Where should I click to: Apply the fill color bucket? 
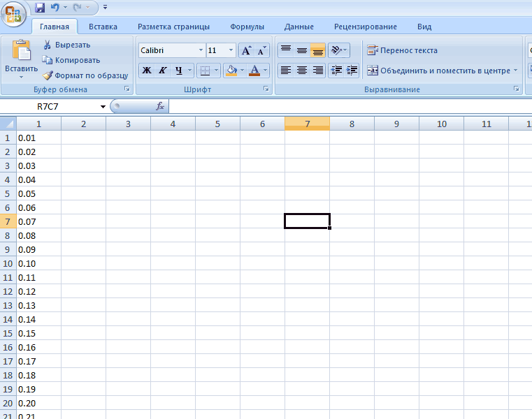coord(231,70)
